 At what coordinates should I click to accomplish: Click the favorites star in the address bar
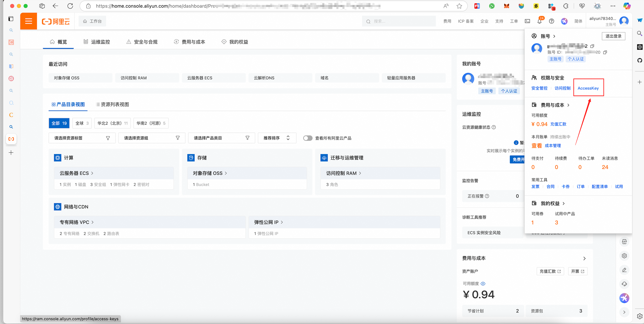pos(459,6)
